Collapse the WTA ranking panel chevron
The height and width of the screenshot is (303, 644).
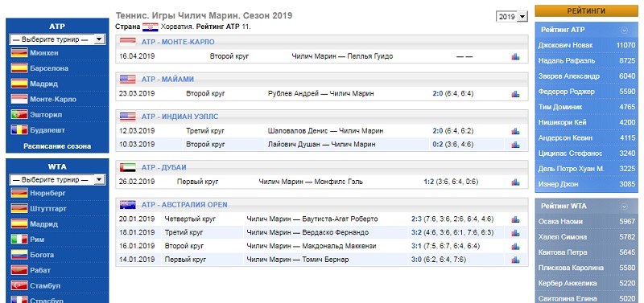[624, 207]
